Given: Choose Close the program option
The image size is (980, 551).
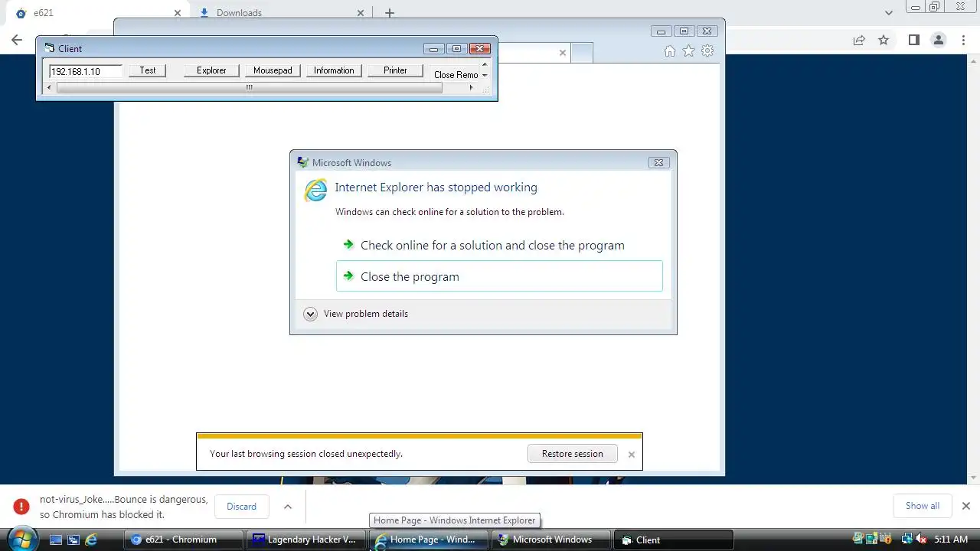Looking at the screenshot, I should pos(499,276).
